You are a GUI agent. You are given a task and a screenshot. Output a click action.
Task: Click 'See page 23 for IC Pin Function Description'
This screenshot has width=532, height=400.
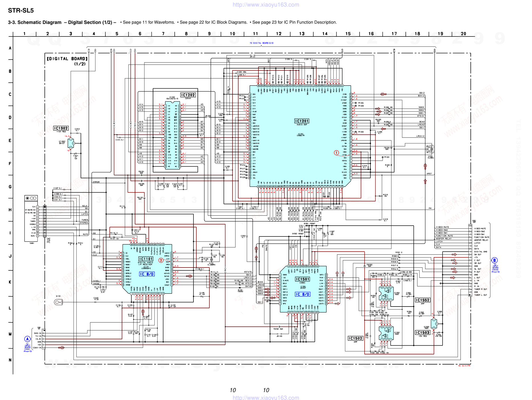click(x=293, y=22)
